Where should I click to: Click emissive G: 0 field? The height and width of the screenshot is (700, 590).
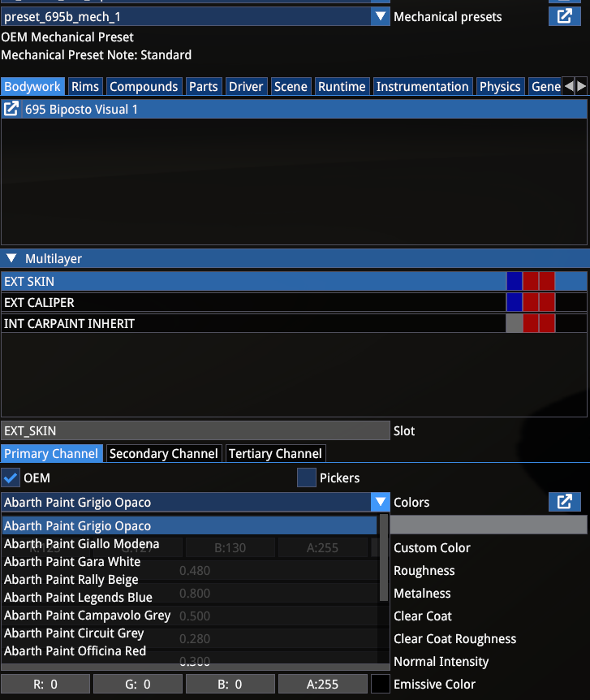[x=138, y=684]
